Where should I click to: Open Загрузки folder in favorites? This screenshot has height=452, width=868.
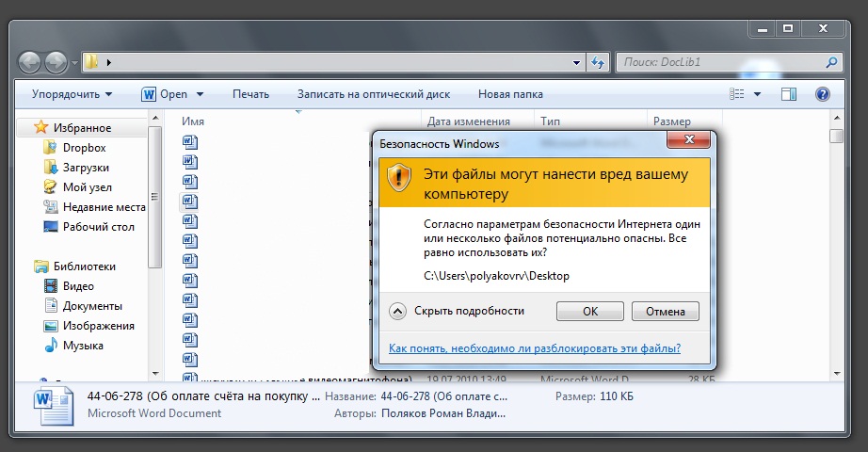point(86,168)
